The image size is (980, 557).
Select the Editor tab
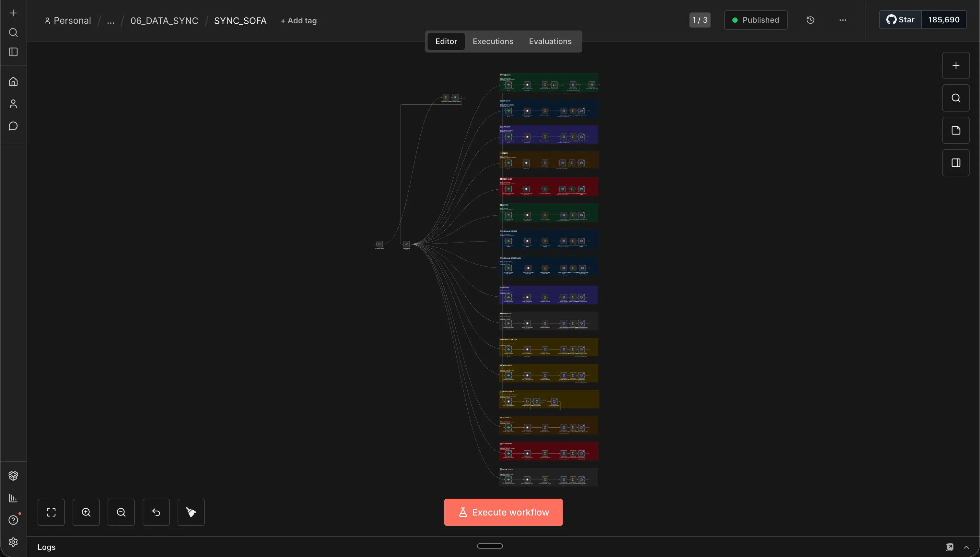tap(446, 41)
